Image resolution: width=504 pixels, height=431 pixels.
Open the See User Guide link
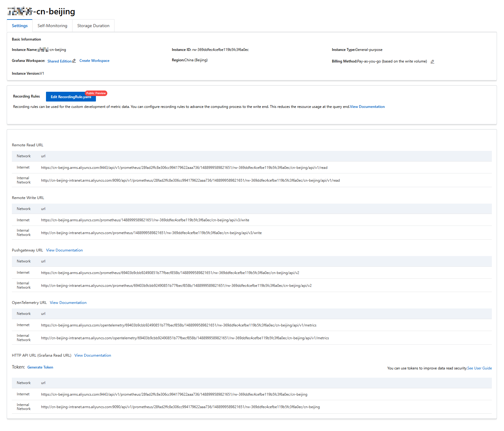tap(480, 368)
